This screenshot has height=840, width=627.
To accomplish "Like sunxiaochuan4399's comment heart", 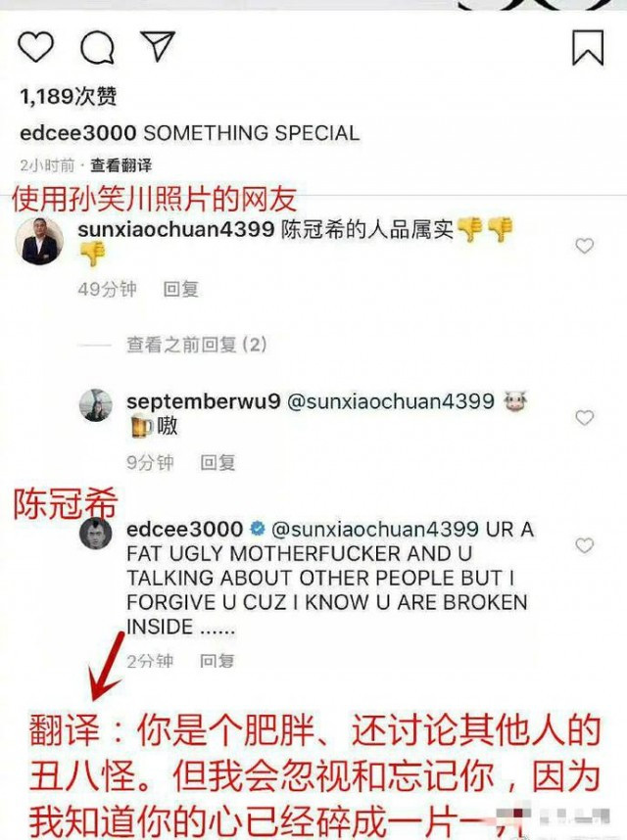I will pos(584,246).
